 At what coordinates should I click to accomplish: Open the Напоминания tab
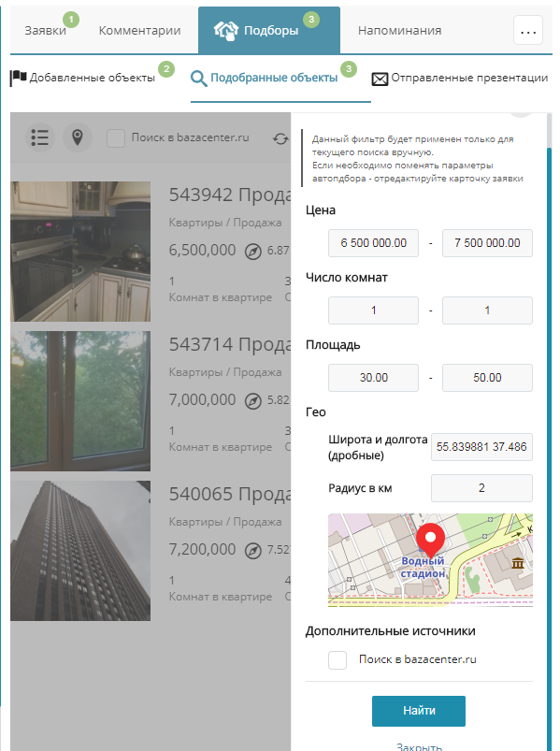(x=399, y=30)
